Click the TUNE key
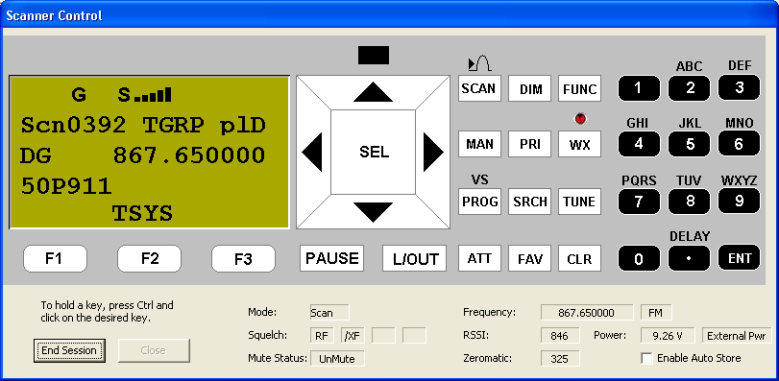The image size is (779, 381). click(579, 202)
